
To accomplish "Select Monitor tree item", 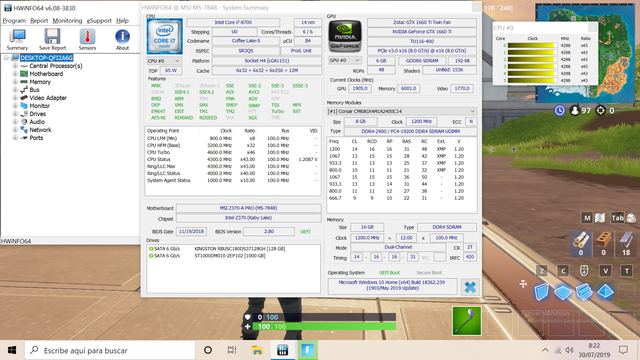I will (39, 106).
